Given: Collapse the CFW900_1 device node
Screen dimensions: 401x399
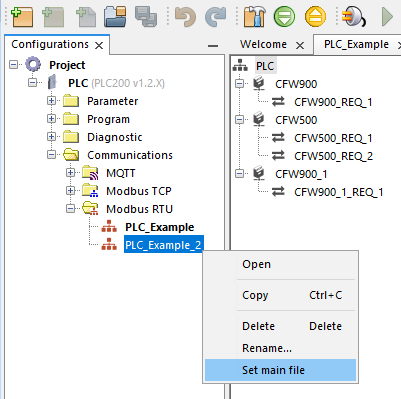Looking at the screenshot, I should pos(240,173).
